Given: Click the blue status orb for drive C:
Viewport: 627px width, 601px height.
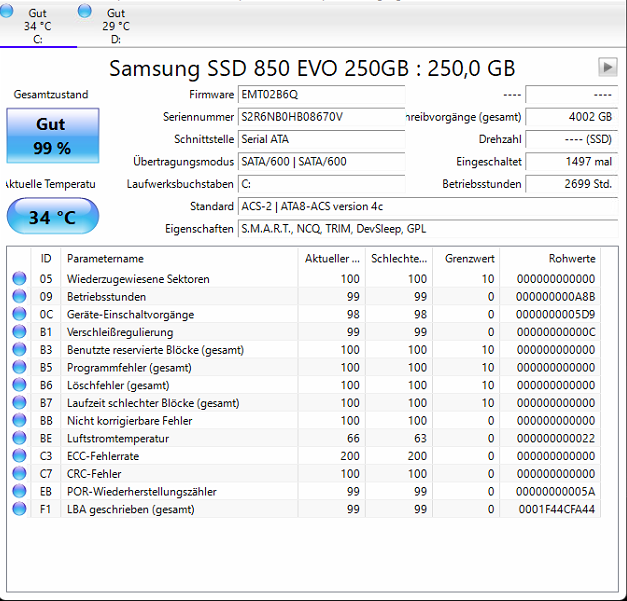Looking at the screenshot, I should (x=6, y=11).
